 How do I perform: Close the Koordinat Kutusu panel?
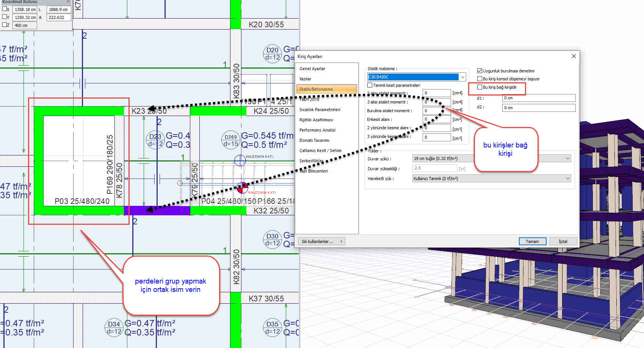68,2
